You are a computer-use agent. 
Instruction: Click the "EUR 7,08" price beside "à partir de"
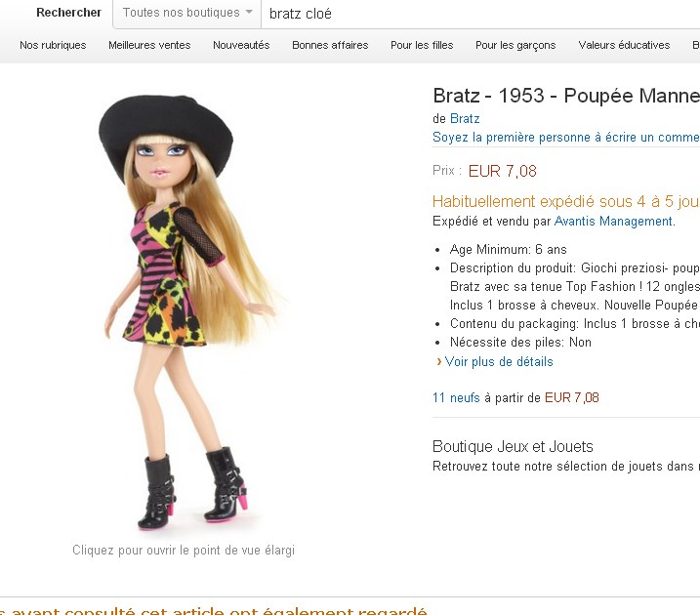point(572,398)
